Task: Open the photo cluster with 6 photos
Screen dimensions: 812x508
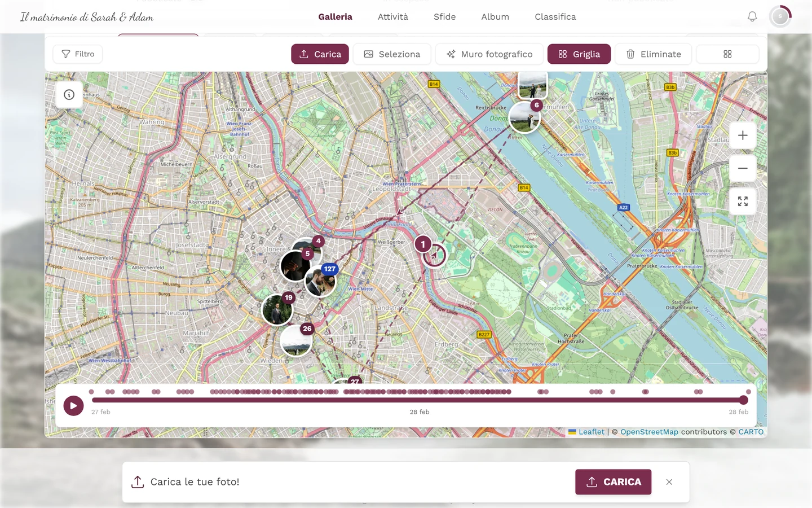Action: tap(525, 117)
